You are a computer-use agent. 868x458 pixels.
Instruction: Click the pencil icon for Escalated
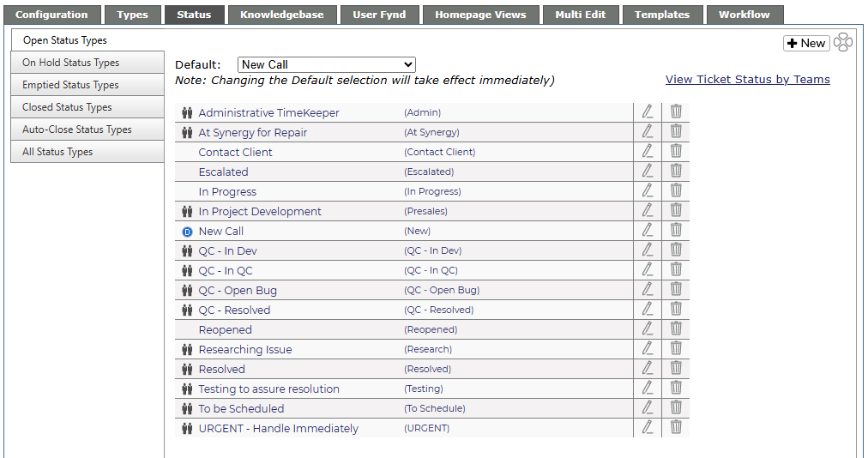click(x=647, y=172)
